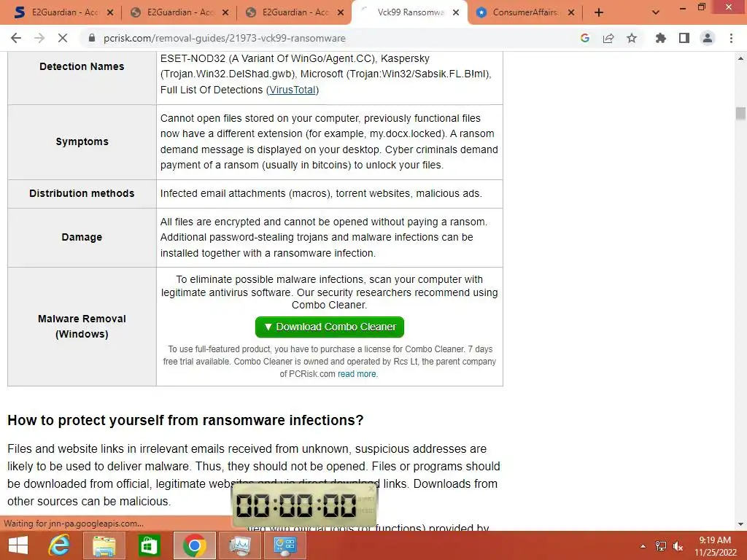Click the 'Distribution methods' row header
747x560 pixels.
(x=82, y=193)
